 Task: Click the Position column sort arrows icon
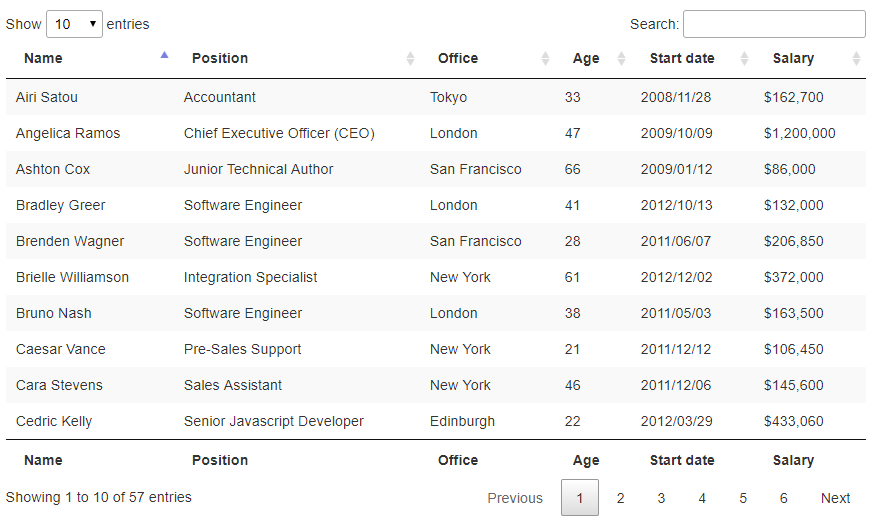click(x=411, y=59)
